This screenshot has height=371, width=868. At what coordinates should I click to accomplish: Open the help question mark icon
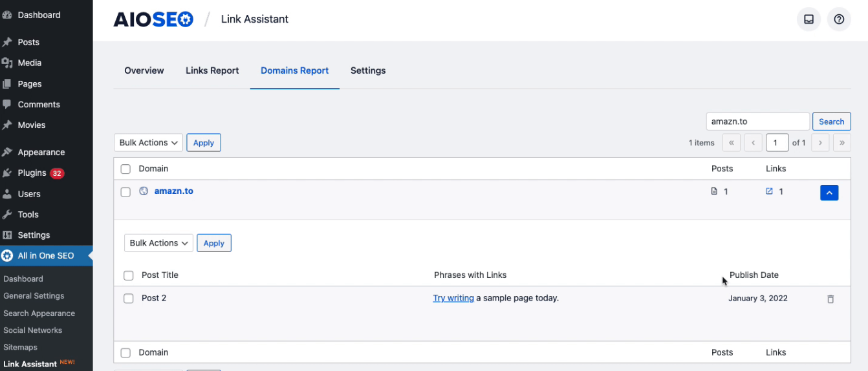[x=839, y=19]
